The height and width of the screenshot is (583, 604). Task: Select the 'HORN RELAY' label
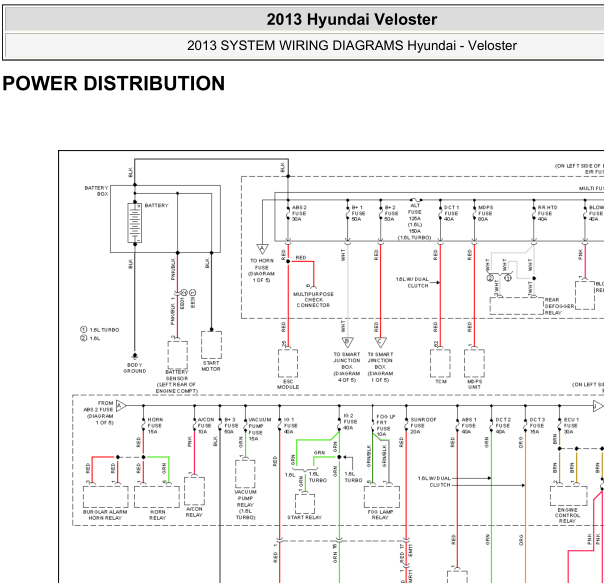coord(157,515)
